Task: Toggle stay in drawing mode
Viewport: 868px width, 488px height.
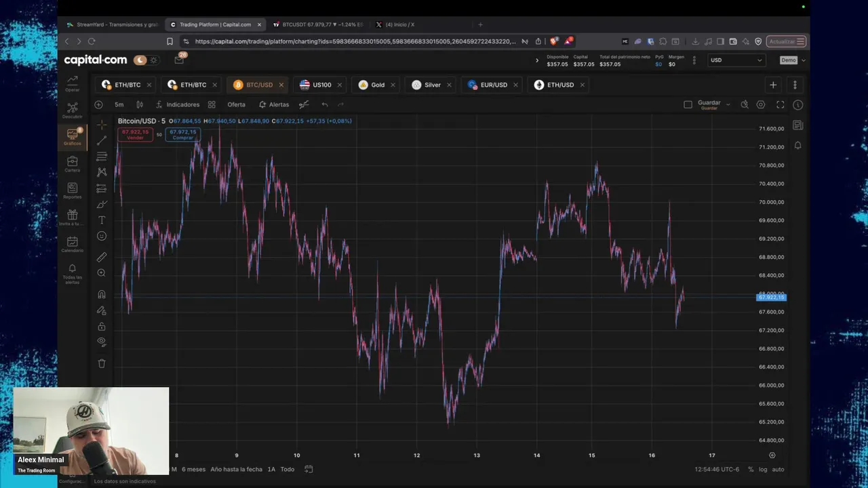Action: 102,310
